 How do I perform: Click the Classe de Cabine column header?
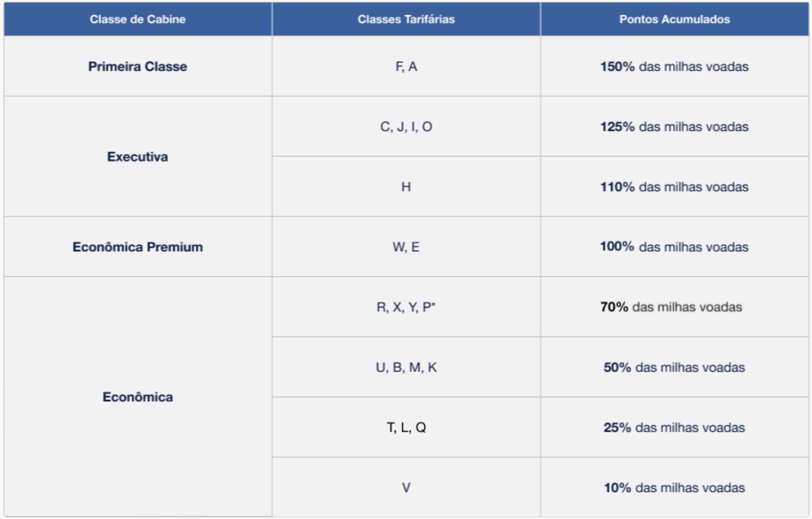pyautogui.click(x=137, y=19)
